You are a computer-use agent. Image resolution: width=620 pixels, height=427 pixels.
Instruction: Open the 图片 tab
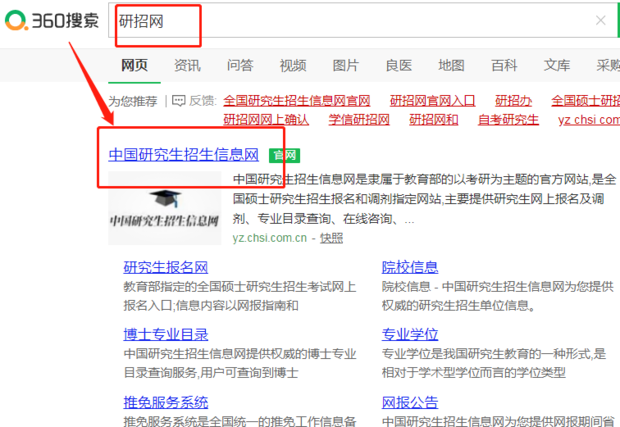[346, 65]
